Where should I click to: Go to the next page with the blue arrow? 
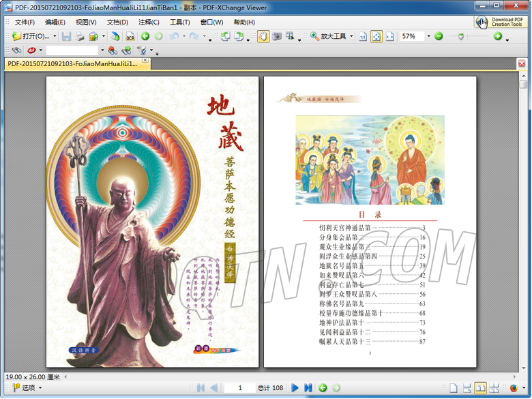point(295,388)
